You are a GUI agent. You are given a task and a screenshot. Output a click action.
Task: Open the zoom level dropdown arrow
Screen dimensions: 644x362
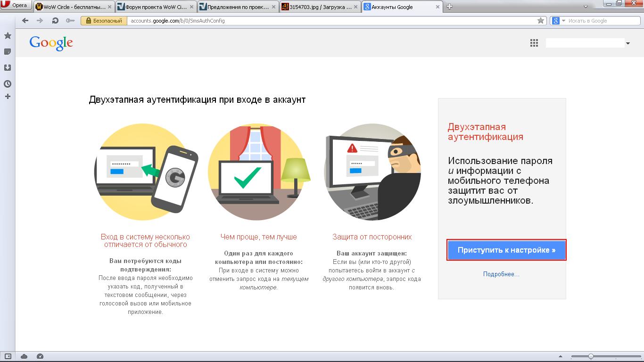click(561, 357)
